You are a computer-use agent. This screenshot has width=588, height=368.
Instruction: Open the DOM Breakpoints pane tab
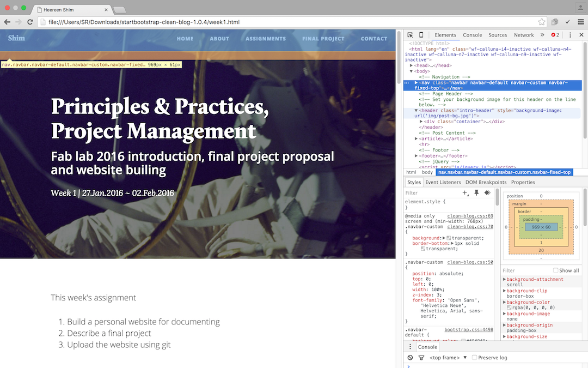click(486, 182)
